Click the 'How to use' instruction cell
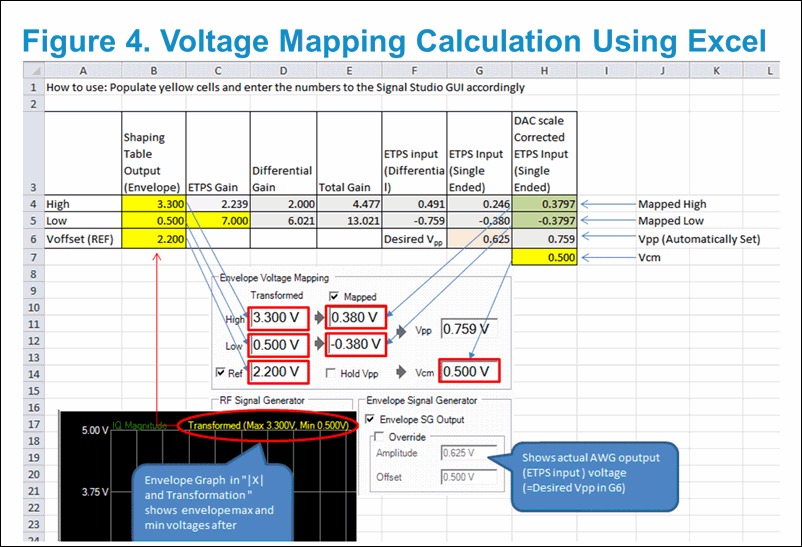Image resolution: width=802 pixels, height=547 pixels. [x=285, y=87]
